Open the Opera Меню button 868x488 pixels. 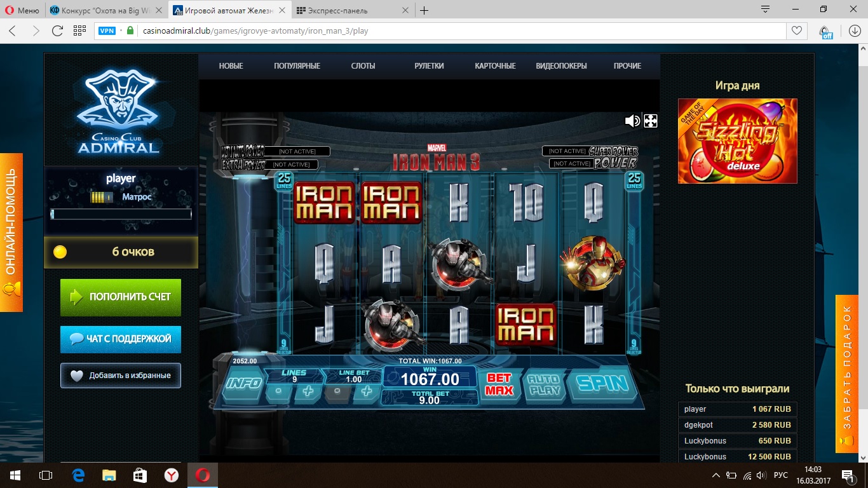(22, 10)
